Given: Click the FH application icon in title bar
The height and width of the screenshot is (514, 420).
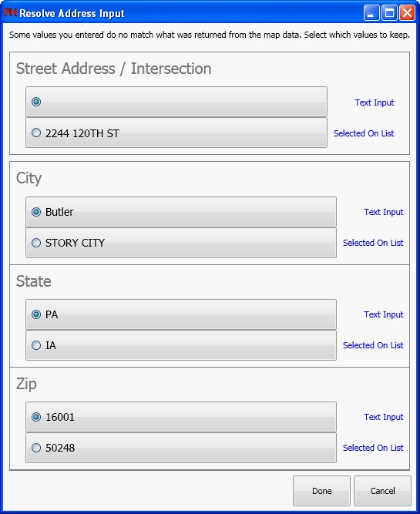Looking at the screenshot, I should pos(11,13).
